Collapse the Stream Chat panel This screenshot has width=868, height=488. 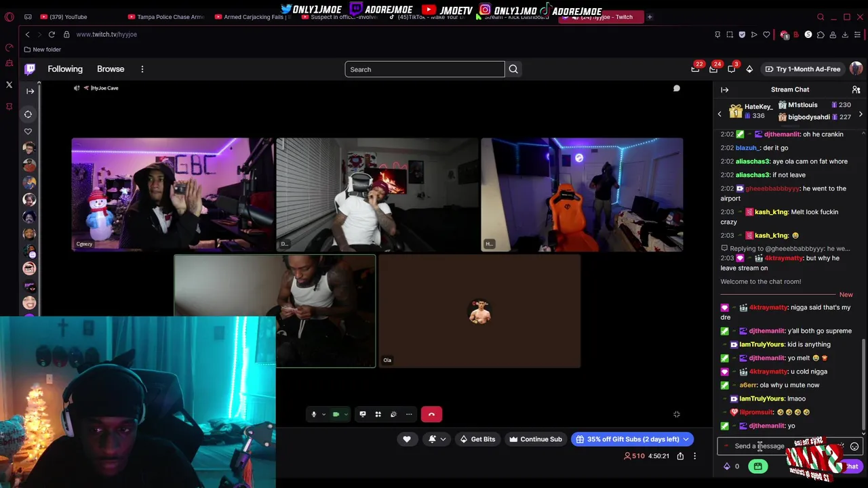(724, 89)
